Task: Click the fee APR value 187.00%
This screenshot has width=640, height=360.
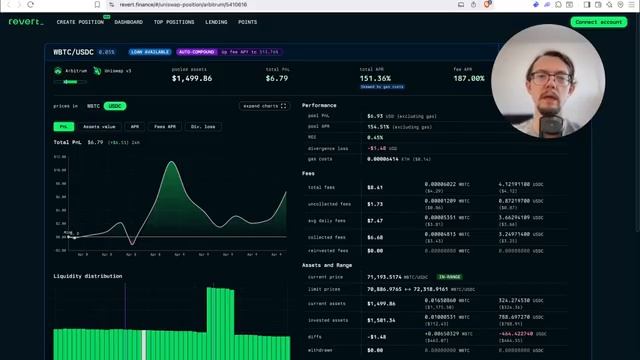Action: tap(469, 78)
